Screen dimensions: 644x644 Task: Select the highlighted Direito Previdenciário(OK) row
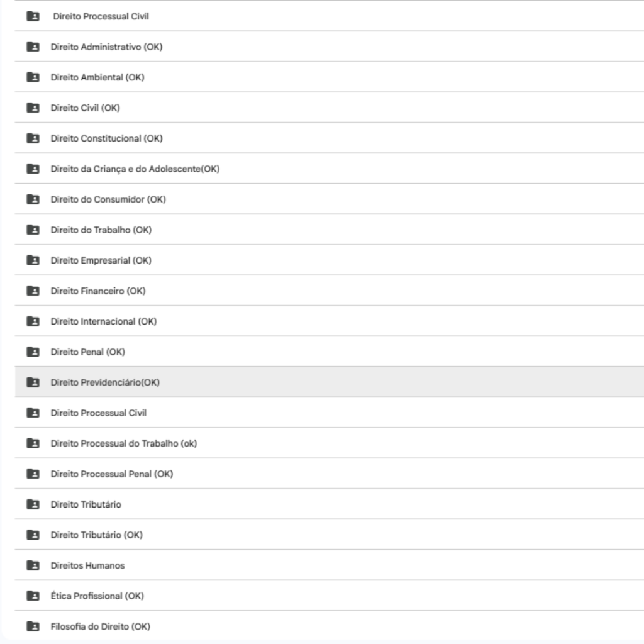tap(105, 382)
